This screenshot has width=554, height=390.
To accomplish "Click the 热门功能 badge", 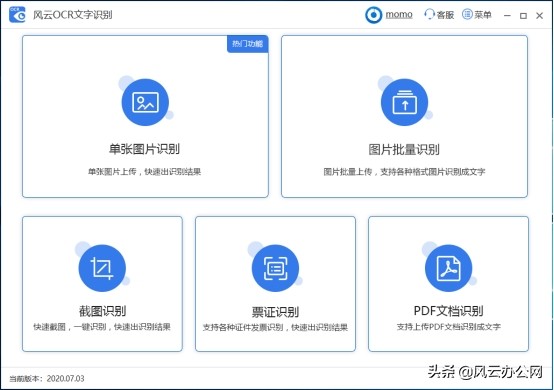I will click(247, 44).
